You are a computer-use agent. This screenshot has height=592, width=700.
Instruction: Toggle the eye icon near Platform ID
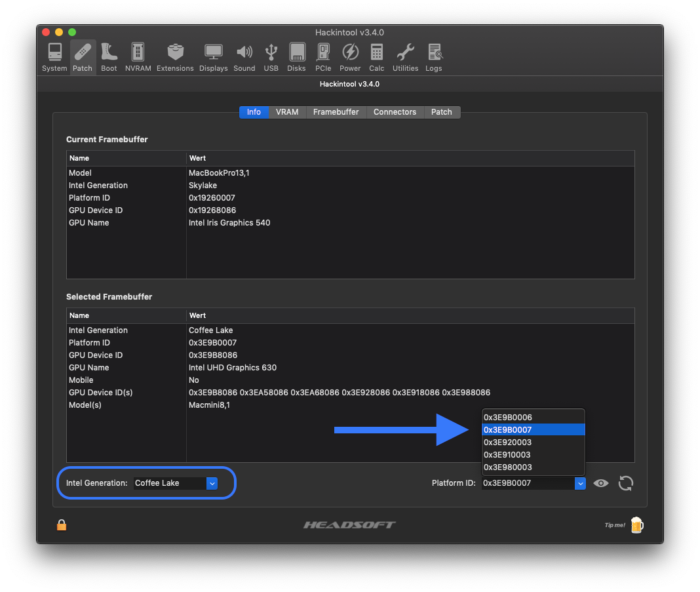(600, 483)
